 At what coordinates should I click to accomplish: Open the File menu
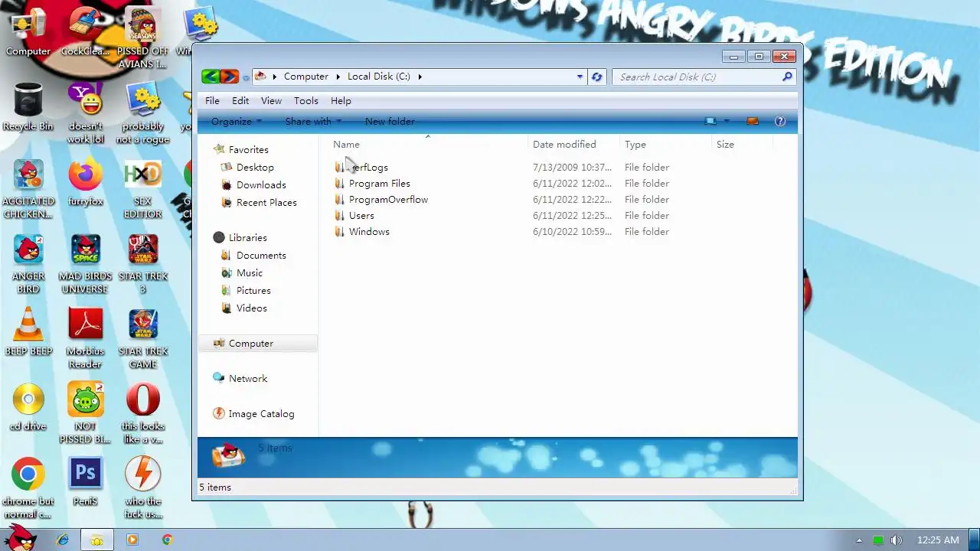(x=212, y=100)
